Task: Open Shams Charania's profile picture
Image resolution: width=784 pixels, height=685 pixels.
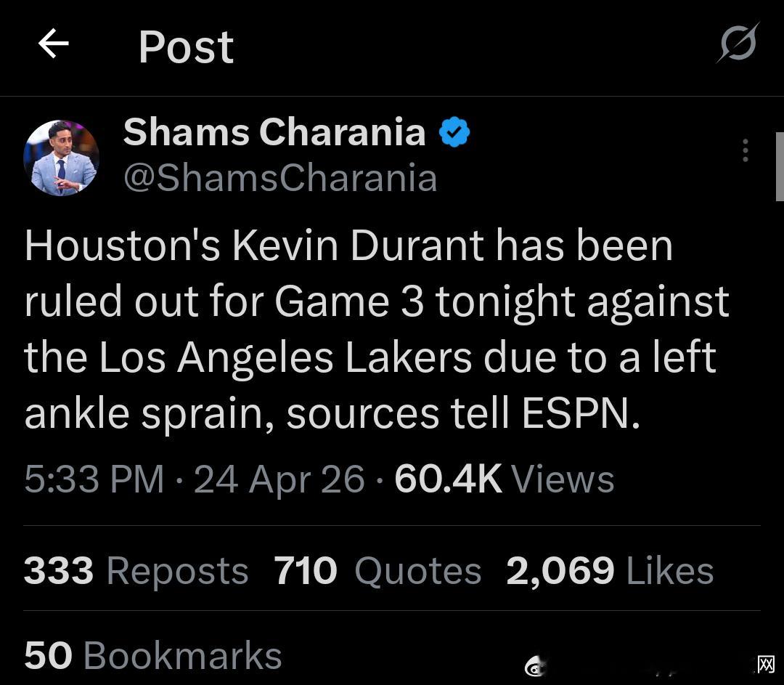Action: pyautogui.click(x=61, y=158)
